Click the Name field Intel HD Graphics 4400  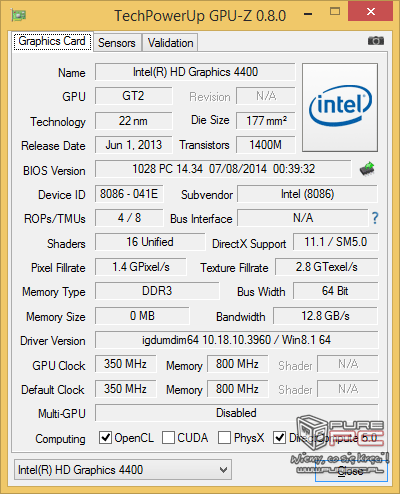click(195, 72)
